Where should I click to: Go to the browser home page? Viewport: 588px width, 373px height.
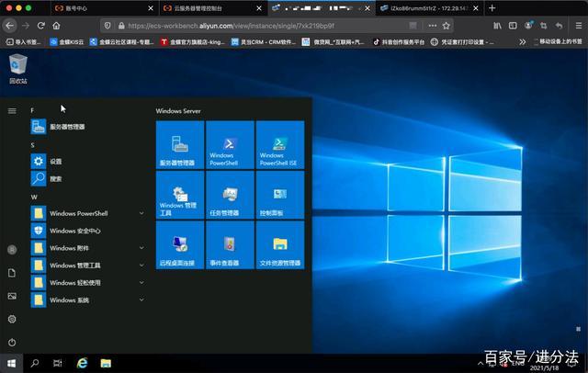pyautogui.click(x=56, y=26)
